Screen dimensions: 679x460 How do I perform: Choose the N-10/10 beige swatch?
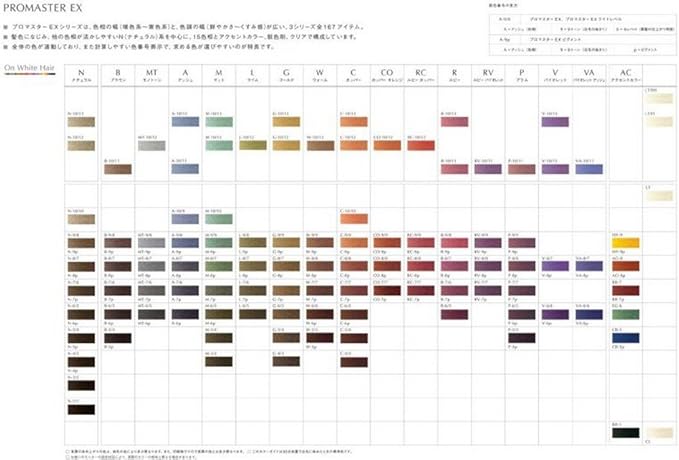pyautogui.click(x=81, y=219)
